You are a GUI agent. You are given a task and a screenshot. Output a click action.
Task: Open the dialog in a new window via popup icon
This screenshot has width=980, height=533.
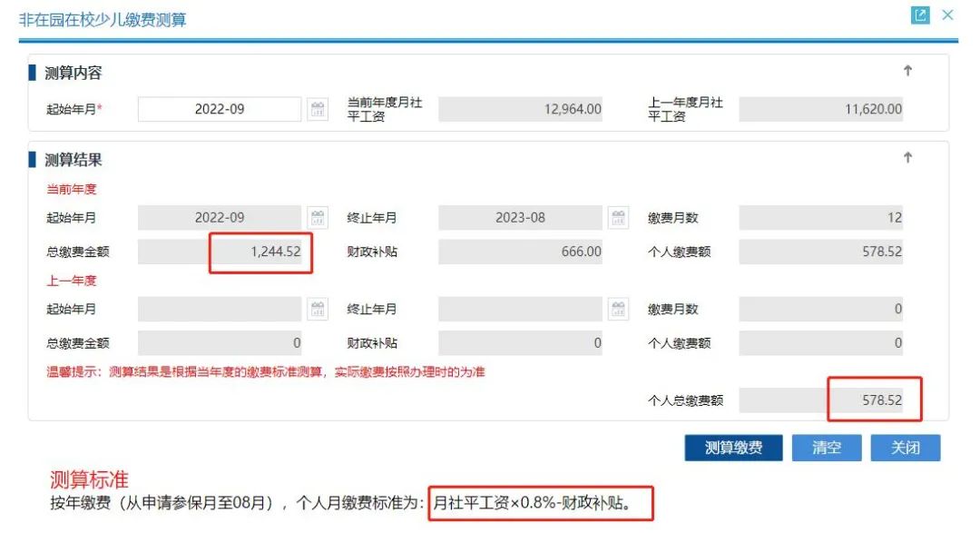920,15
